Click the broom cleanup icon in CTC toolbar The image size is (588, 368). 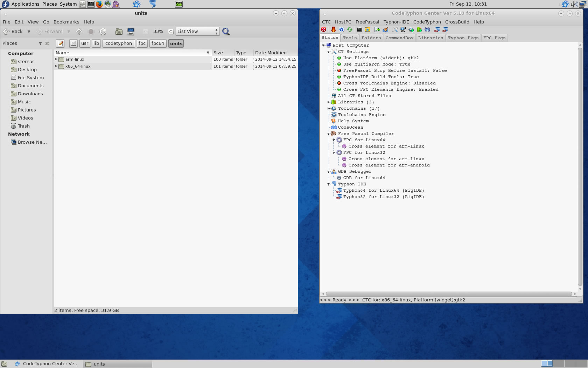[385, 30]
